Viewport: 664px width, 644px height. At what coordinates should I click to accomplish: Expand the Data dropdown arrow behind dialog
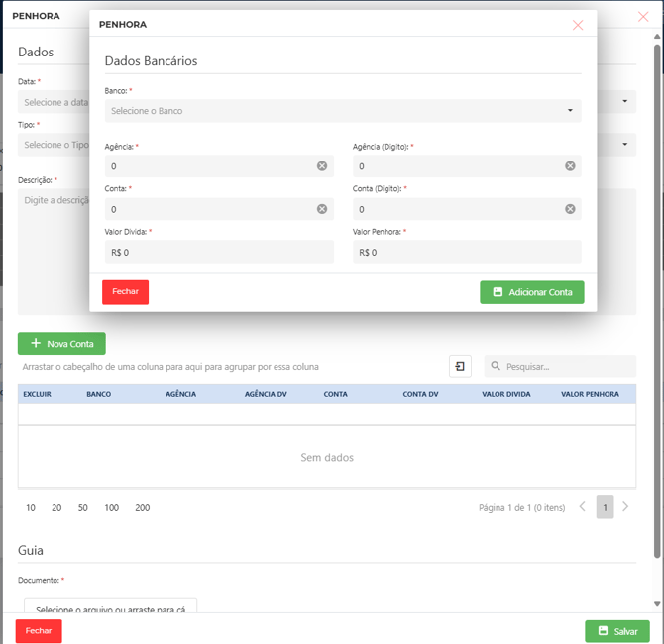click(x=625, y=101)
